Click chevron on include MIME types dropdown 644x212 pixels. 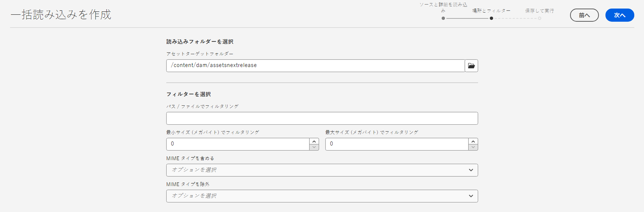tap(471, 170)
